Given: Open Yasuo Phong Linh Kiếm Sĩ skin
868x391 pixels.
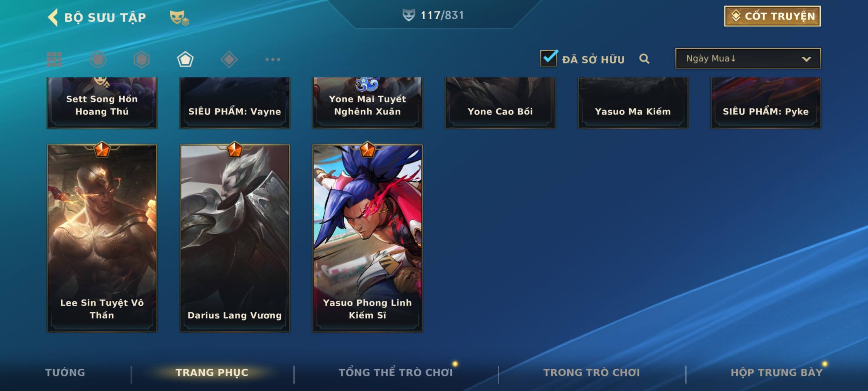Looking at the screenshot, I should pyautogui.click(x=367, y=238).
